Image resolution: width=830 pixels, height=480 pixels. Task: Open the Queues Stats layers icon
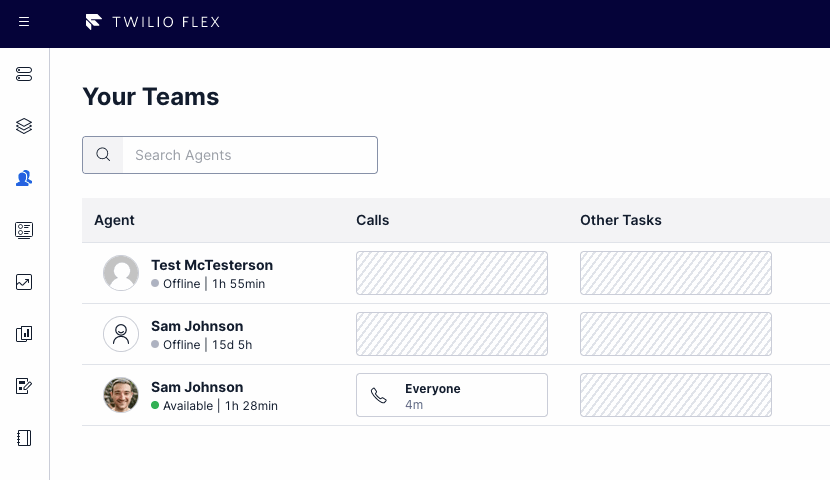[x=24, y=126]
